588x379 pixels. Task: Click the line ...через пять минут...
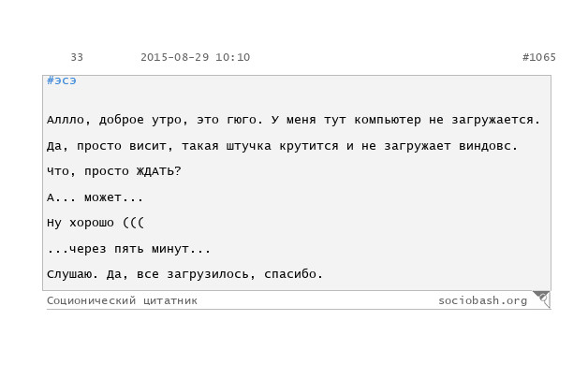(128, 249)
